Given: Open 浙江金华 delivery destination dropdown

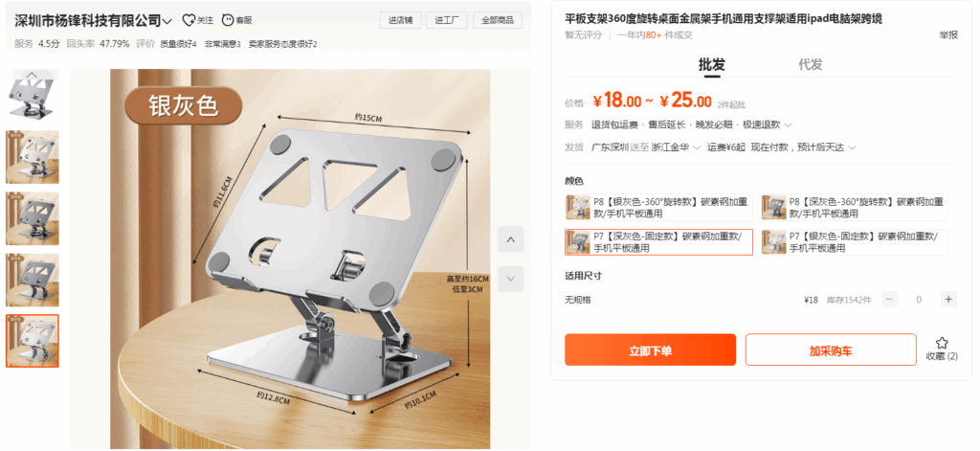Looking at the screenshot, I should [x=677, y=147].
